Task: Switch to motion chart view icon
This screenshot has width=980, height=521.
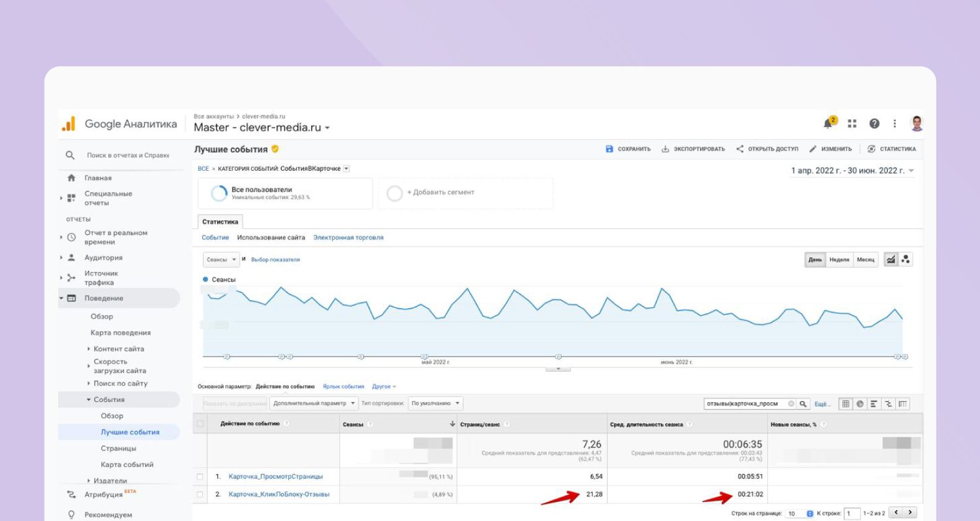Action: click(x=906, y=260)
